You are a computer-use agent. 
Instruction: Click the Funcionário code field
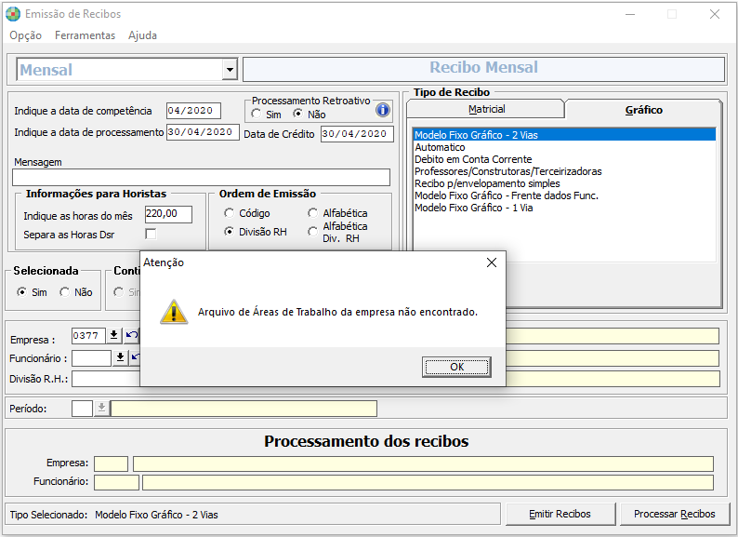[91, 358]
